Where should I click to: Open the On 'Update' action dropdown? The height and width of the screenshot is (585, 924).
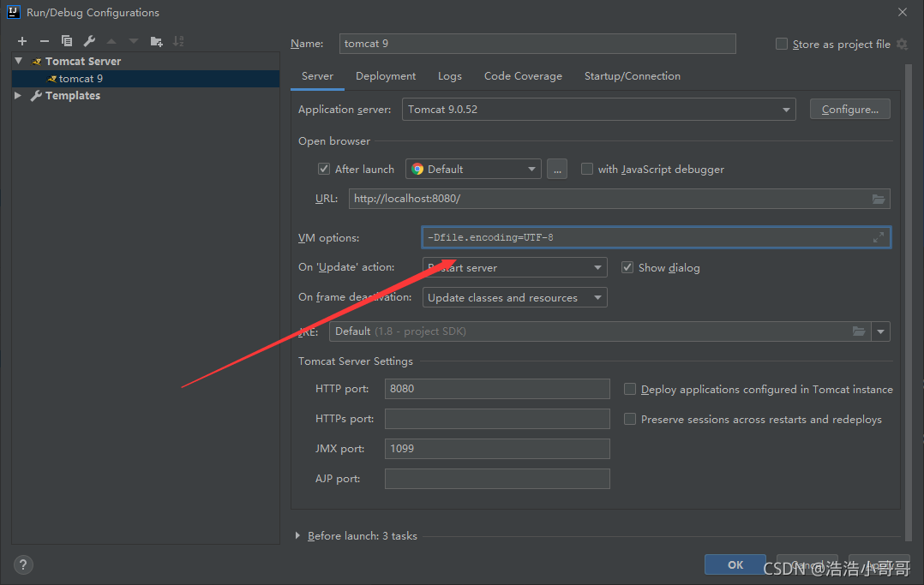coord(514,267)
